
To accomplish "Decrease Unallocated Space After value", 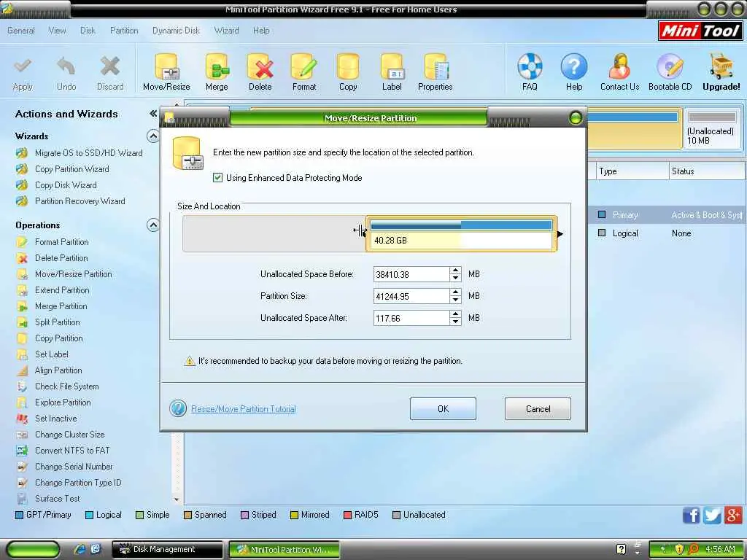I will 455,322.
